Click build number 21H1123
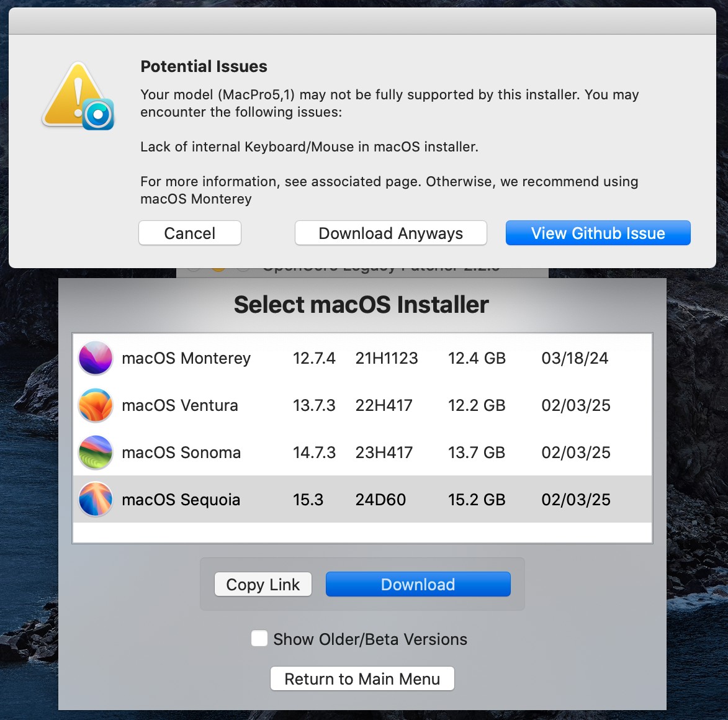This screenshot has width=728, height=720. point(387,358)
